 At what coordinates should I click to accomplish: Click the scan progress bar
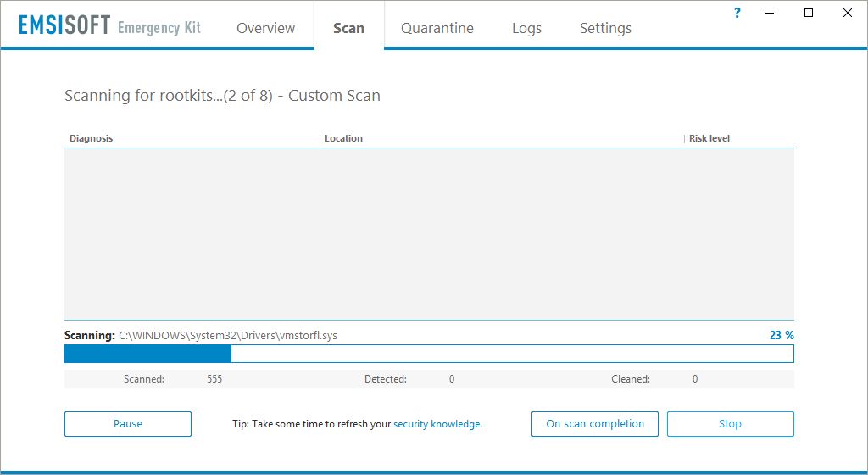(x=429, y=354)
